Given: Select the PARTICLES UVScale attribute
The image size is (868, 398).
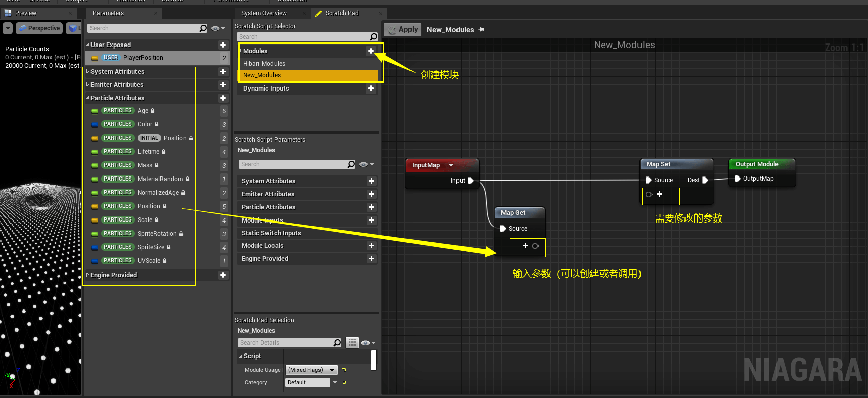Looking at the screenshot, I should pos(157,261).
